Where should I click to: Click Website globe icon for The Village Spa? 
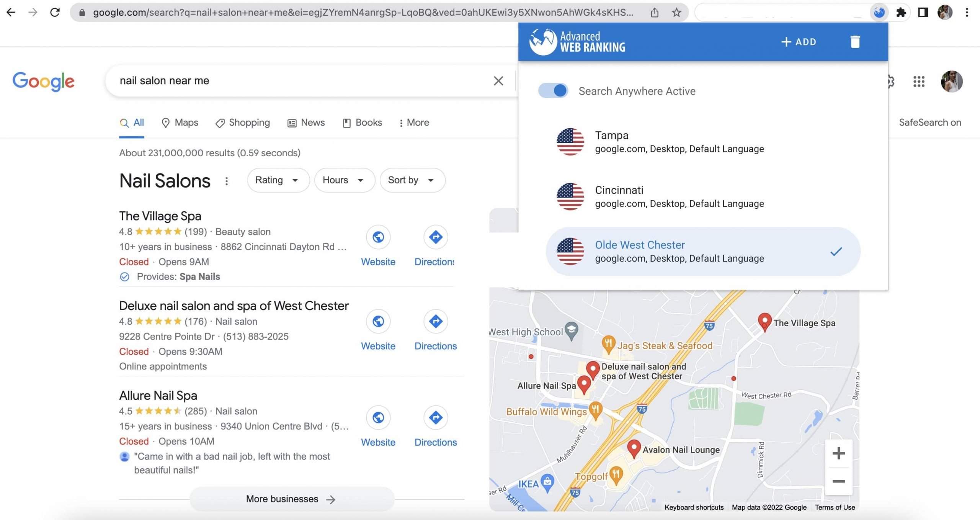tap(378, 237)
